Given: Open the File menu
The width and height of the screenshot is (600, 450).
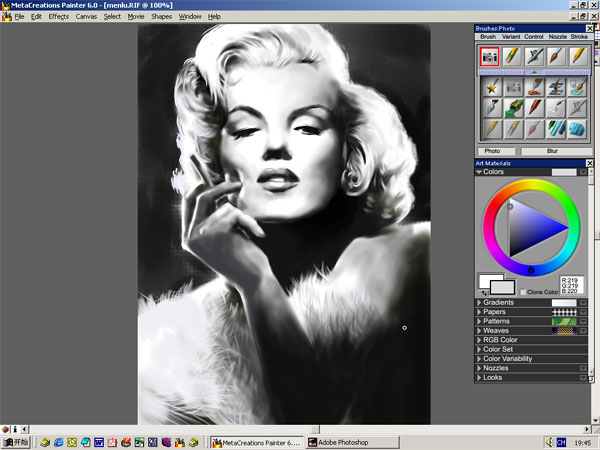Looking at the screenshot, I should tap(19, 16).
